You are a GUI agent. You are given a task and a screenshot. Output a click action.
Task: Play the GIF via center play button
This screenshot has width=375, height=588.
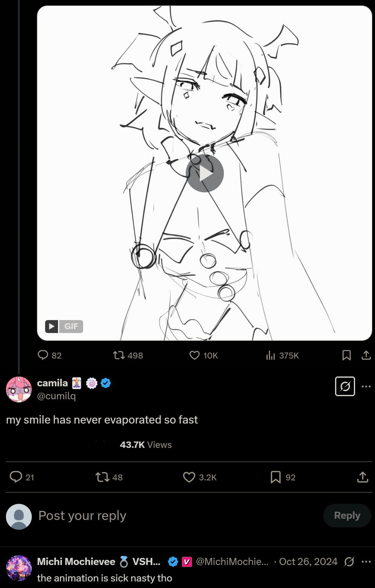pos(205,173)
